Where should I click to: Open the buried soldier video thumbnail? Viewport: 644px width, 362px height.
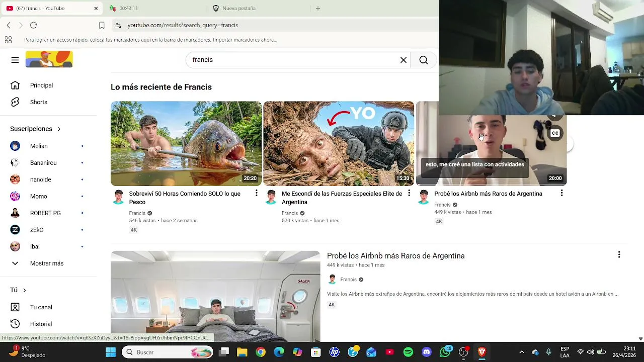pyautogui.click(x=339, y=144)
